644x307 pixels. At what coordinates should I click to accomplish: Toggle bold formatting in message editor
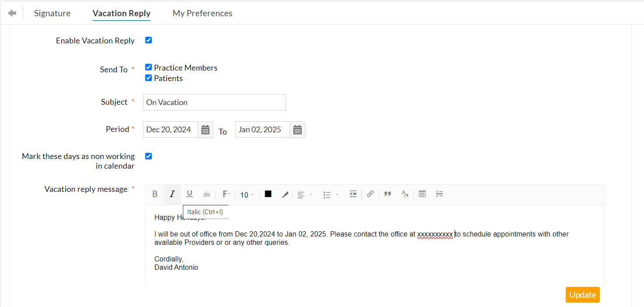155,194
